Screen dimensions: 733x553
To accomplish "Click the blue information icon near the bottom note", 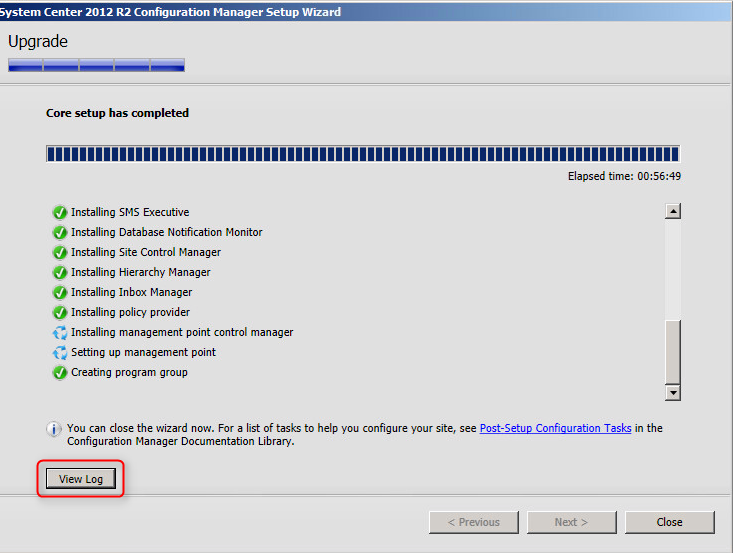I will pos(53,429).
